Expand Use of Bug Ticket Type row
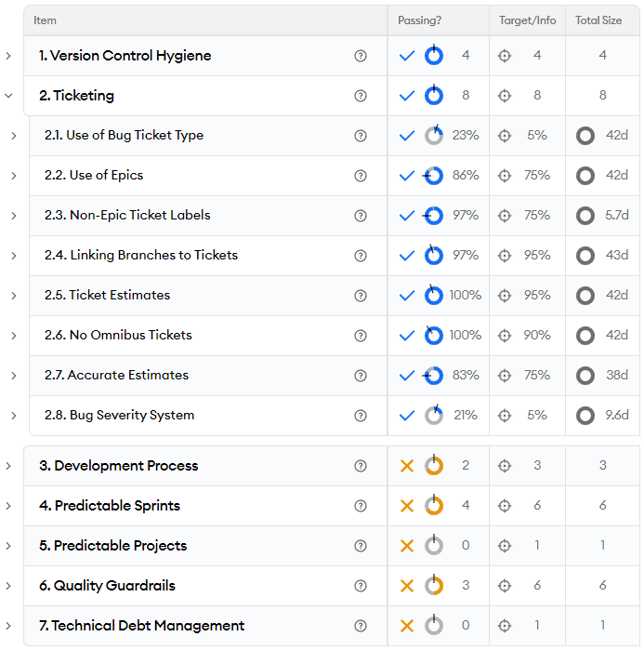Image resolution: width=644 pixels, height=650 pixels. pos(14,136)
